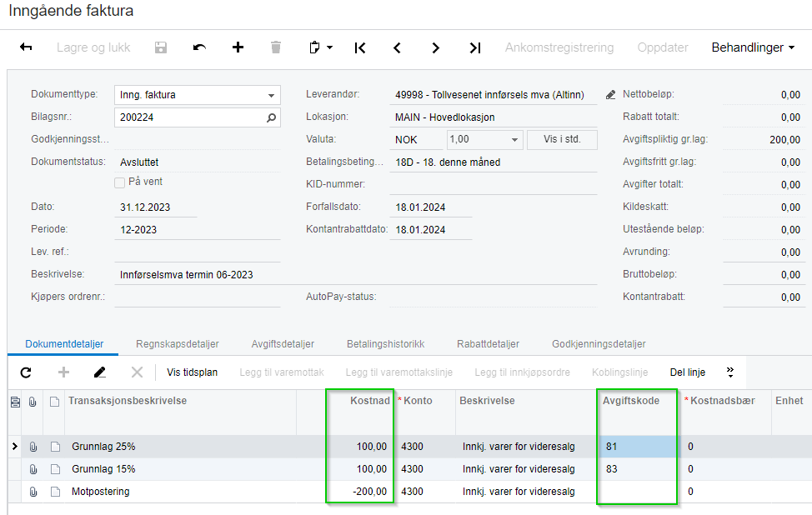Edit the selected row with pencil icon
Screen dimensions: 812x515
tap(100, 372)
